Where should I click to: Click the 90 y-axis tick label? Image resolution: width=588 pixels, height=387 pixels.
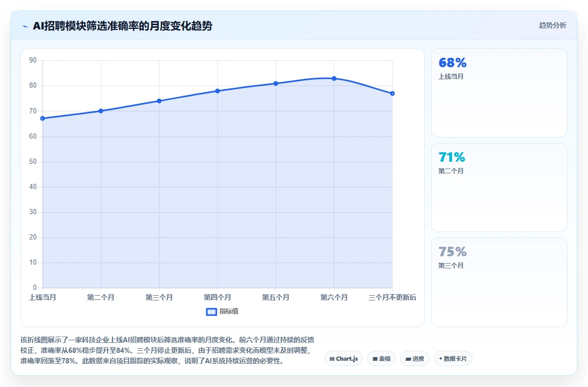click(x=33, y=60)
